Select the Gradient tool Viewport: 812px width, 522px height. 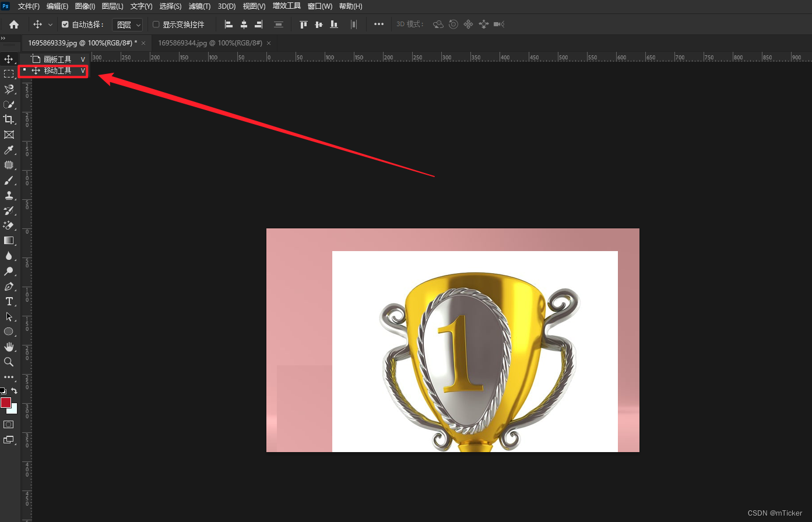pos(9,241)
